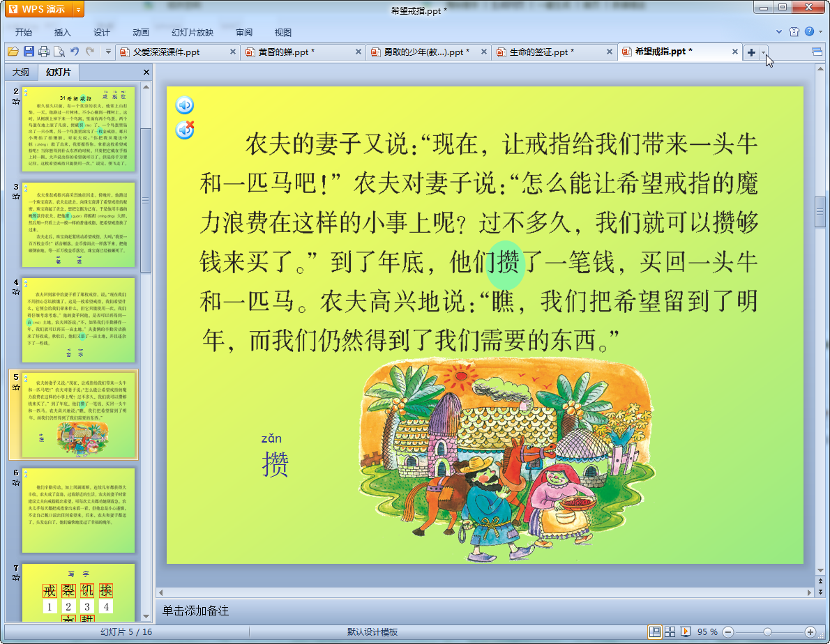Viewport: 830px width, 644px height.
Task: Open Print Preview from the quick toolbar
Action: [59, 52]
